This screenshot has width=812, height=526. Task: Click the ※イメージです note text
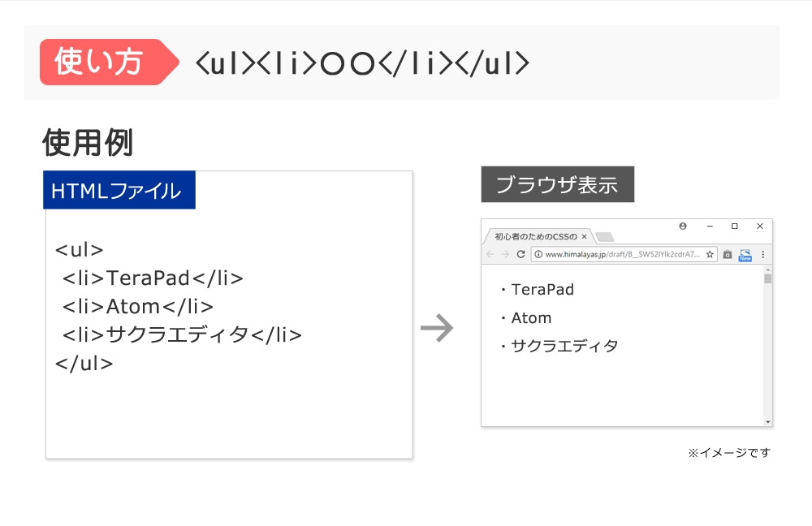coord(729,453)
